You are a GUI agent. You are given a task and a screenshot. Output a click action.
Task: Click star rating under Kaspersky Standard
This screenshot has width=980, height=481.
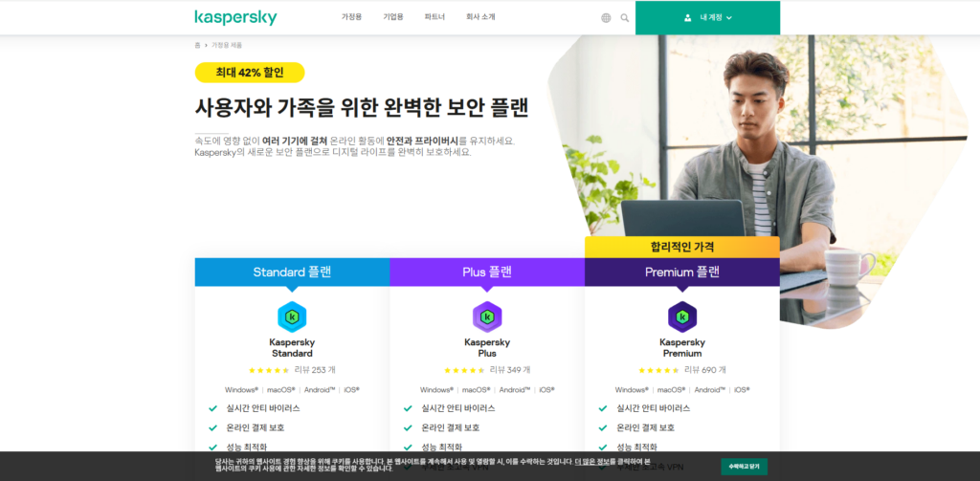point(269,370)
